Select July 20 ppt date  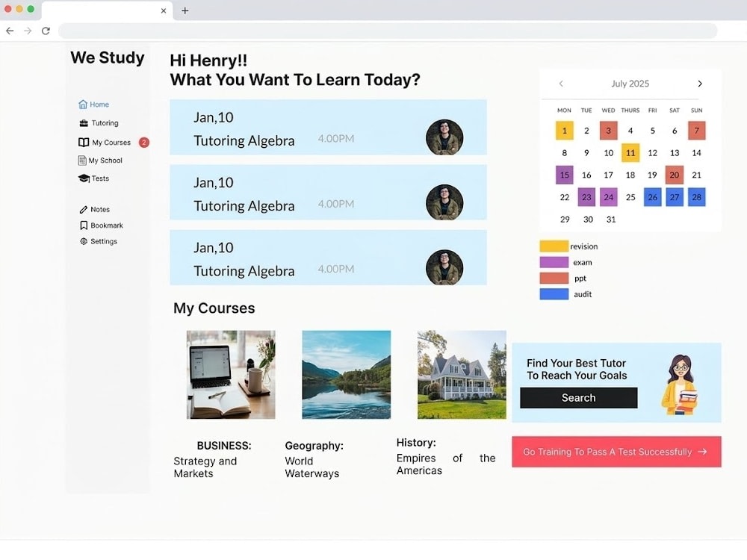pyautogui.click(x=674, y=175)
